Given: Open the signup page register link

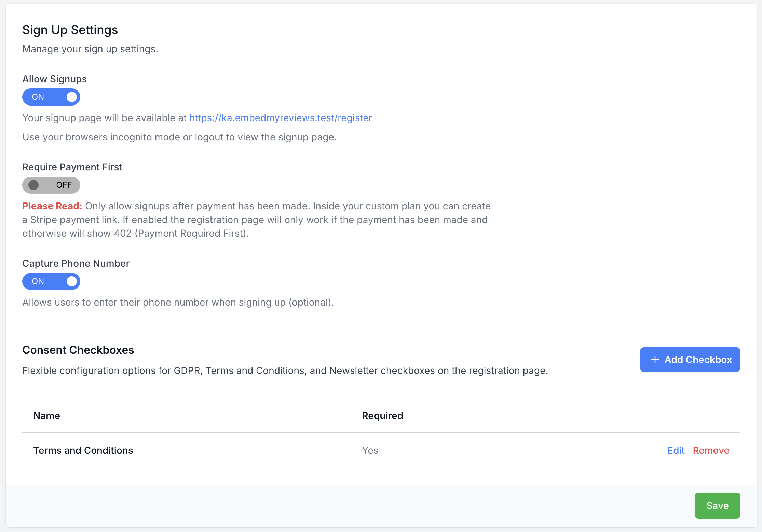Looking at the screenshot, I should click(x=280, y=118).
